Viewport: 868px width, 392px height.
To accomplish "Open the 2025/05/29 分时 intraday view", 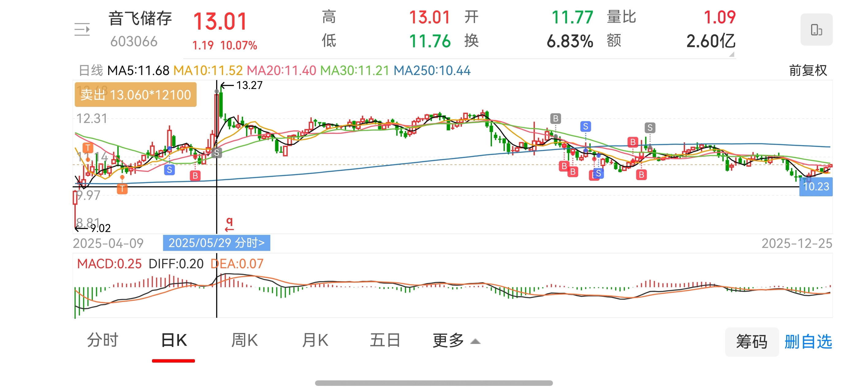I will click(216, 243).
